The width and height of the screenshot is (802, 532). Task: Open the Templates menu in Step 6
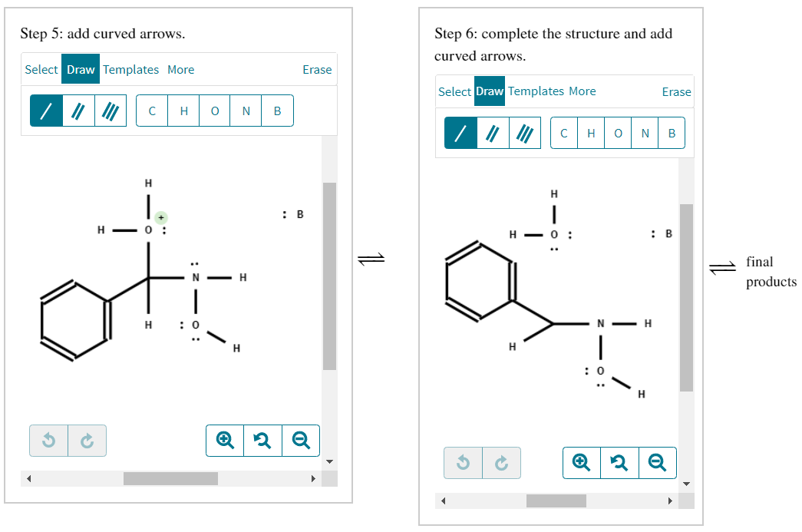point(536,91)
